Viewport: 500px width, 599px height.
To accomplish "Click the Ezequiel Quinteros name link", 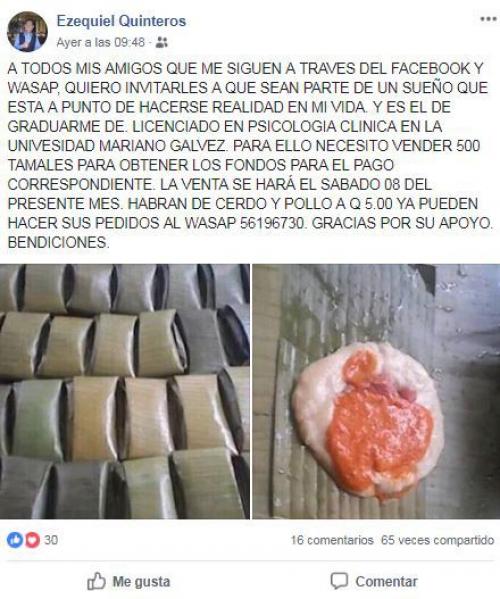I will tap(121, 21).
